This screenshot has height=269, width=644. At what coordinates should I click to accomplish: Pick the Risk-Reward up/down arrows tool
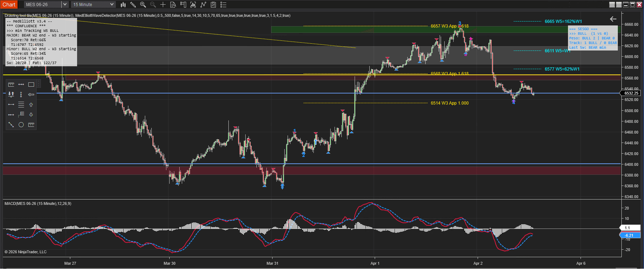(11, 95)
